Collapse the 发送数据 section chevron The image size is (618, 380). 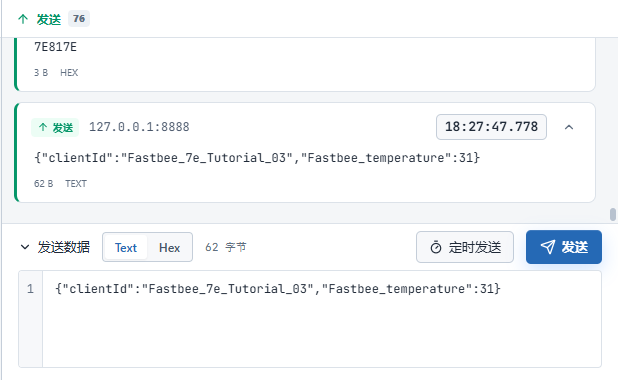(25, 247)
